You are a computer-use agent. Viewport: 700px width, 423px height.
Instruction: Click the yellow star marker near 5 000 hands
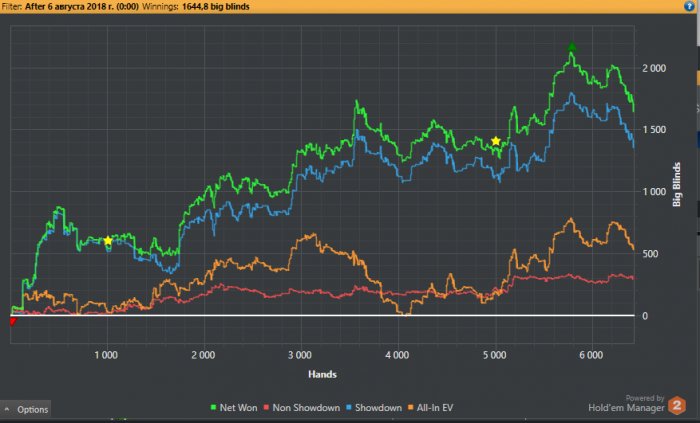pos(496,141)
